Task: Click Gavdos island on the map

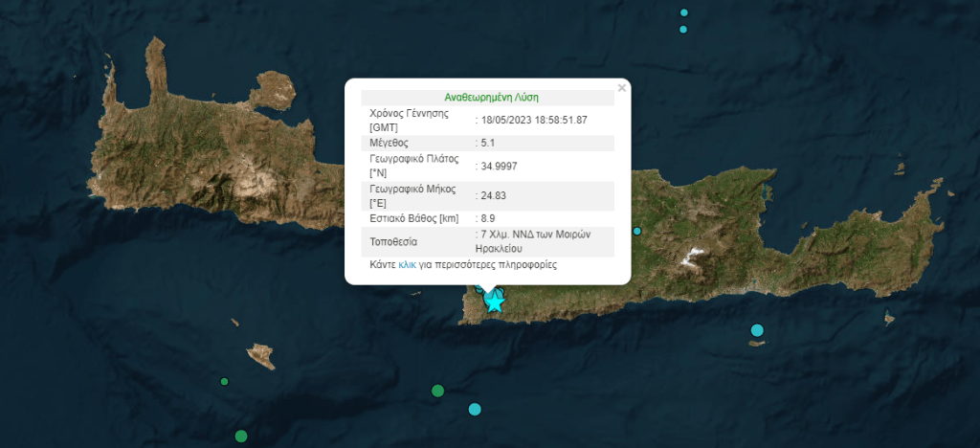Action: point(261,356)
